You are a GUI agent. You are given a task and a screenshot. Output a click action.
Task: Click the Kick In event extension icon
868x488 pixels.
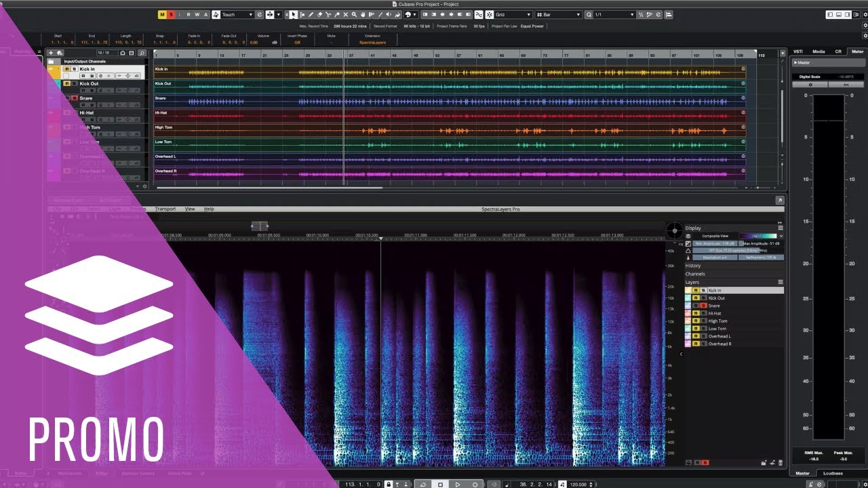pyautogui.click(x=743, y=69)
